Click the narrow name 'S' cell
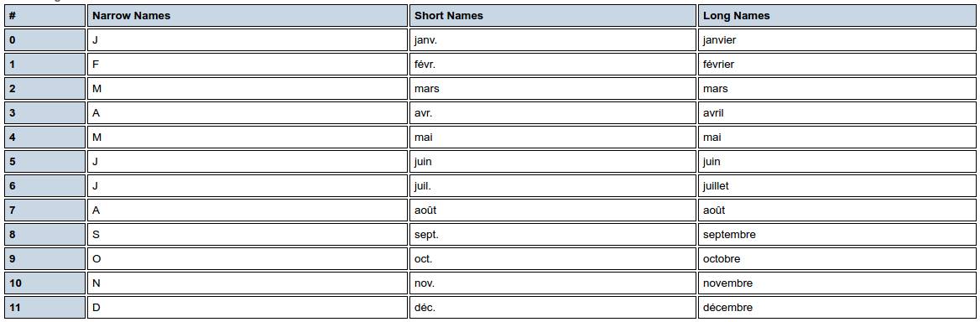Image resolution: width=980 pixels, height=322 pixels. coord(248,235)
